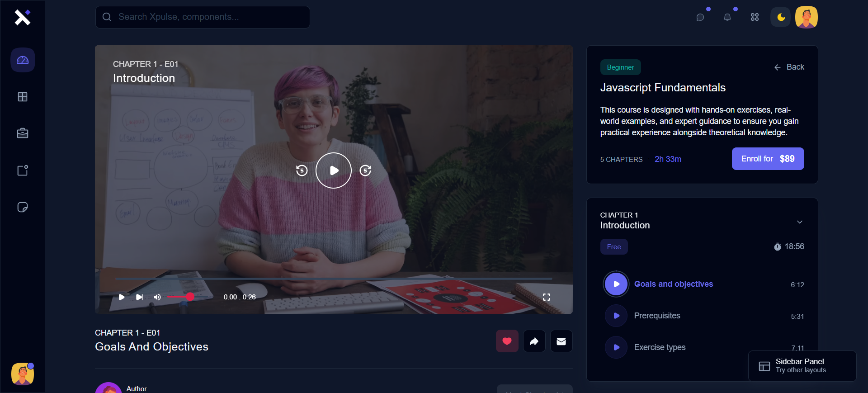Open the grid layout sidebar icon
The width and height of the screenshot is (868, 393).
pyautogui.click(x=23, y=97)
